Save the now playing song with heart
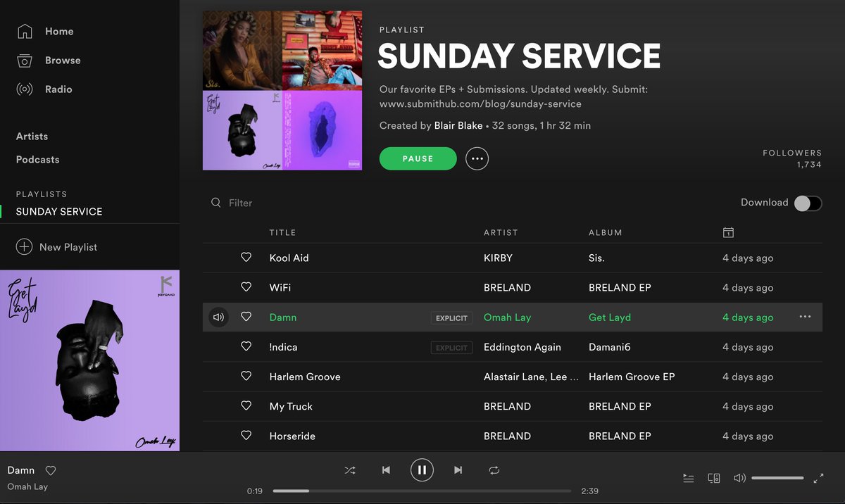Image resolution: width=845 pixels, height=504 pixels. tap(51, 470)
